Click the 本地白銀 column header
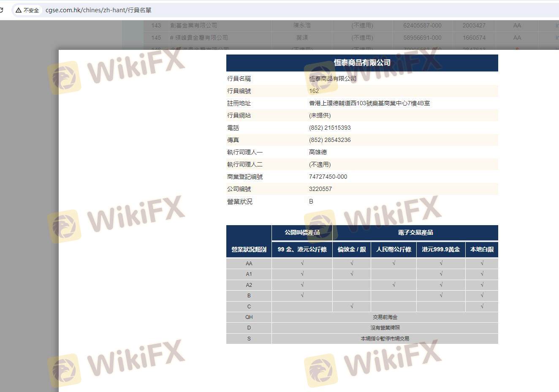The width and height of the screenshot is (559, 392). coord(482,250)
